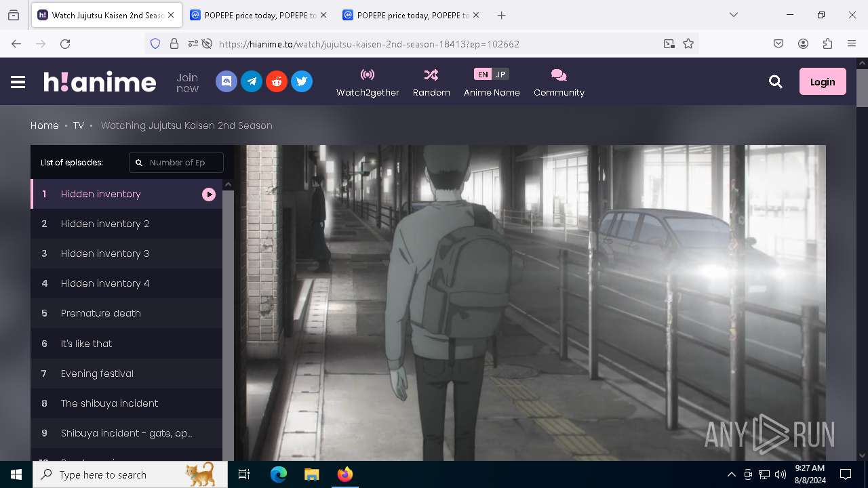Select episode 9 Shibuya incident - gate

[126, 433]
